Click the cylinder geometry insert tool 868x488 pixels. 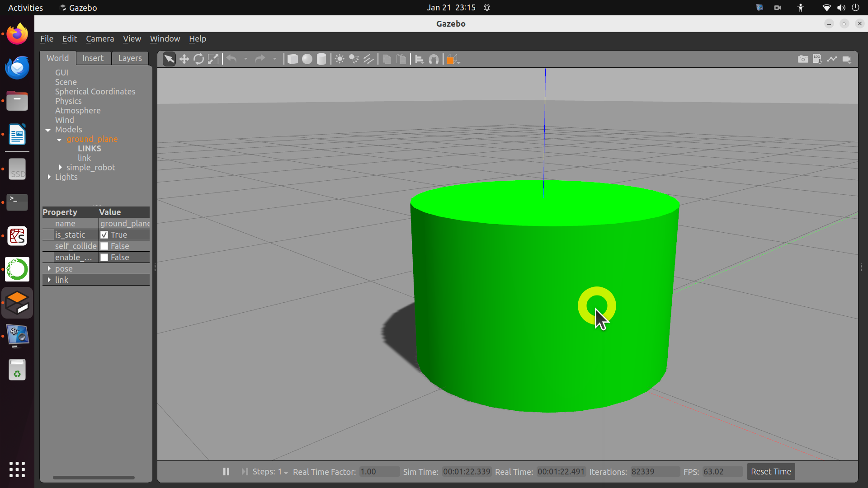[x=321, y=58]
